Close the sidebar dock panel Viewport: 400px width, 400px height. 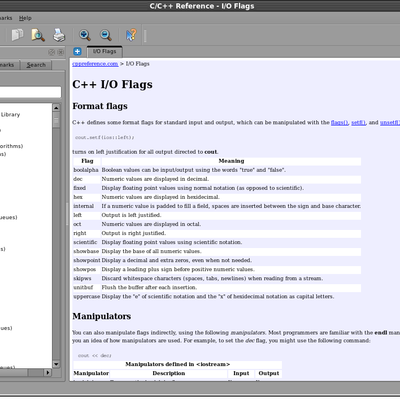(x=60, y=52)
